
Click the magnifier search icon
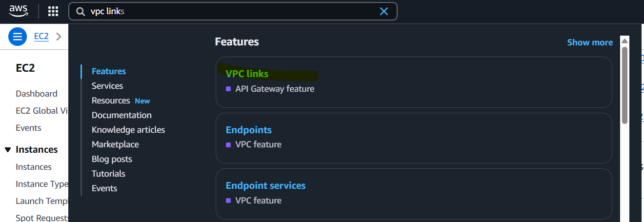[80, 11]
